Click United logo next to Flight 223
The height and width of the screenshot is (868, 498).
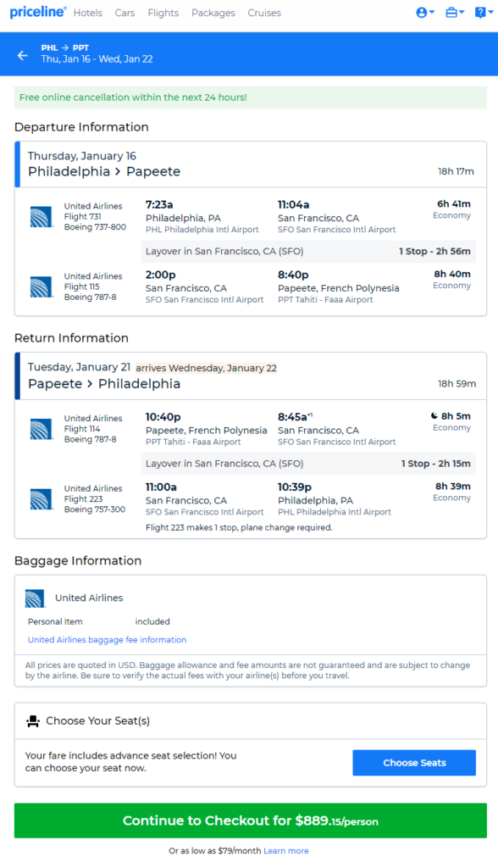tap(41, 499)
